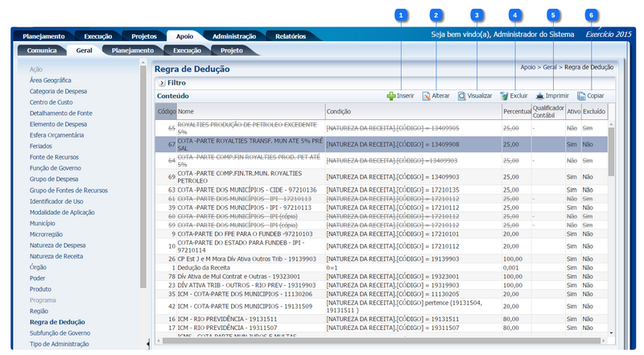The image size is (644, 355).
Task: Open the Administração top tab
Action: (229, 36)
